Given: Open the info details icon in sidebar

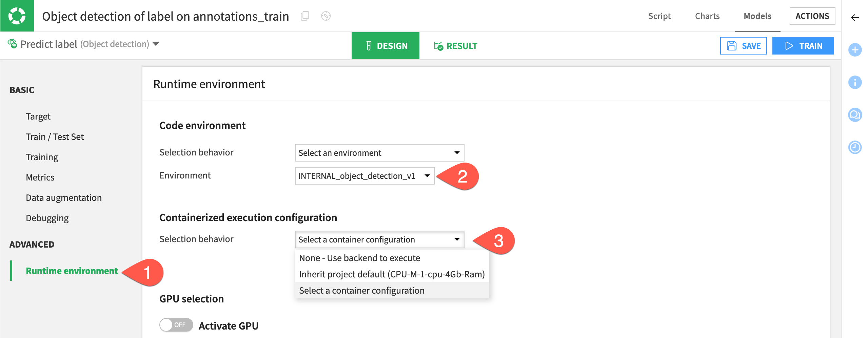Looking at the screenshot, I should pos(855,82).
